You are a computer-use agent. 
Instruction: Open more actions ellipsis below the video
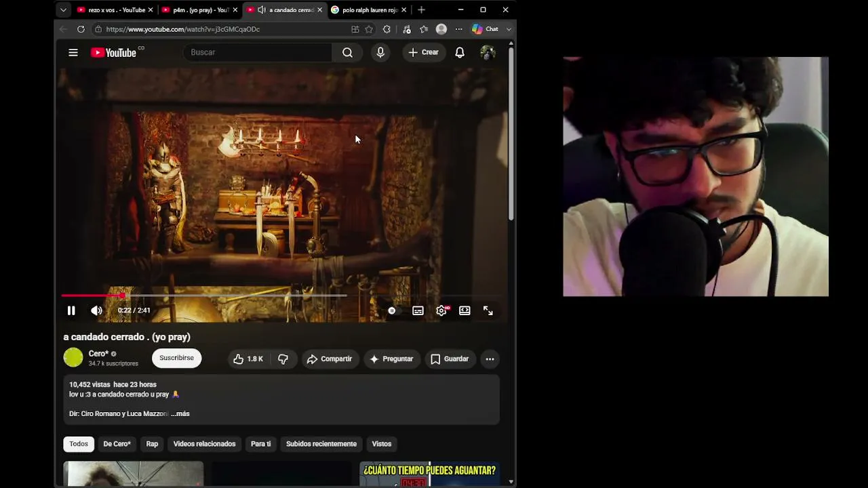[490, 359]
